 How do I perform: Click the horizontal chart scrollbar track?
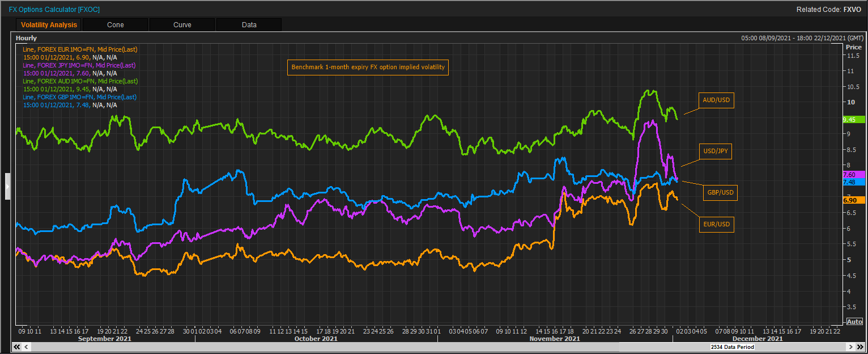click(x=397, y=347)
